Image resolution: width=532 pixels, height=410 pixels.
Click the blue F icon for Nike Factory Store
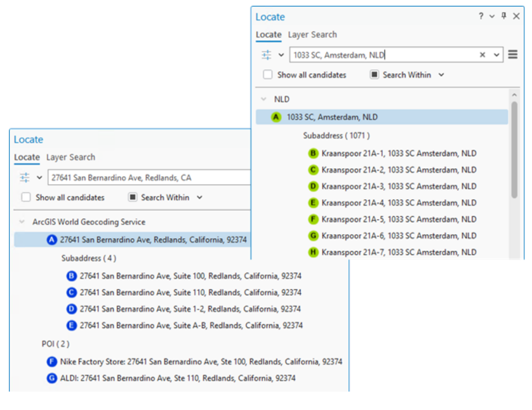pyautogui.click(x=52, y=361)
